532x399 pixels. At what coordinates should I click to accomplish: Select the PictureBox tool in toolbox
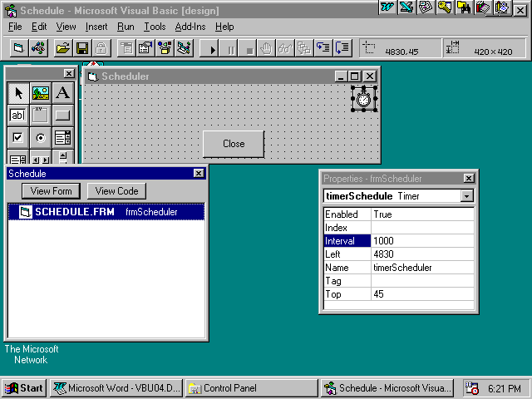point(40,93)
